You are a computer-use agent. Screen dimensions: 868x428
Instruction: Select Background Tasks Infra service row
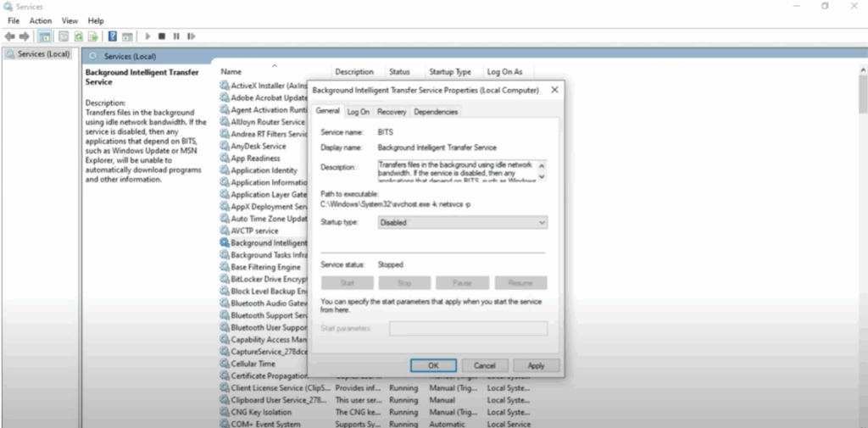tap(264, 255)
